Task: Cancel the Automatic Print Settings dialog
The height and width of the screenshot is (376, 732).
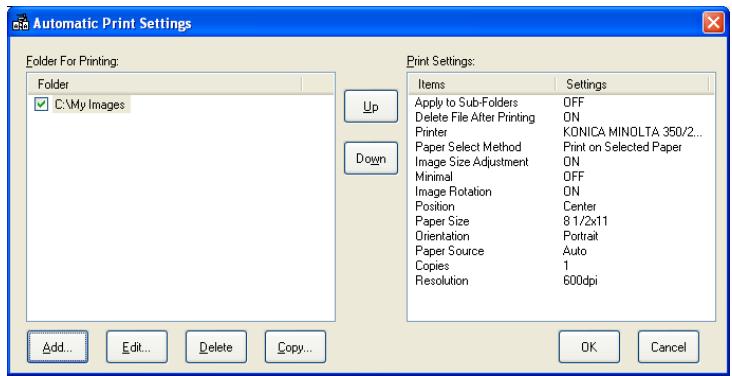Action: coord(669,347)
